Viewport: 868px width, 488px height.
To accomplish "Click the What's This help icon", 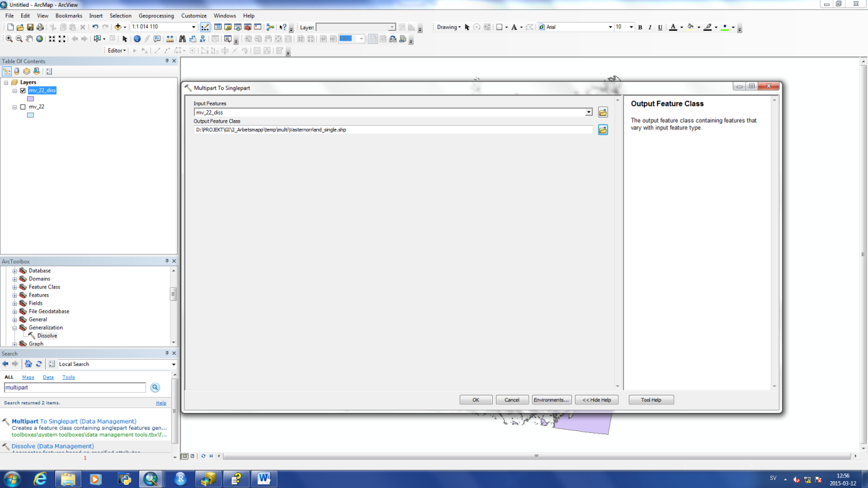I will click(283, 27).
